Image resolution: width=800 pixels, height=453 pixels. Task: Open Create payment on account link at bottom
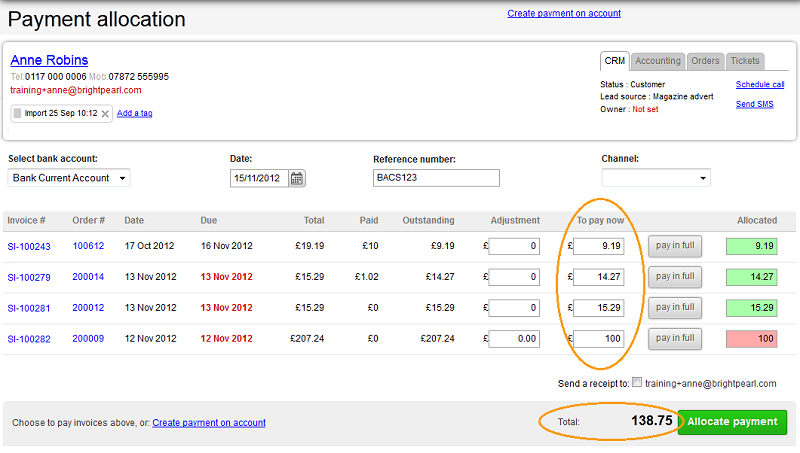click(209, 423)
